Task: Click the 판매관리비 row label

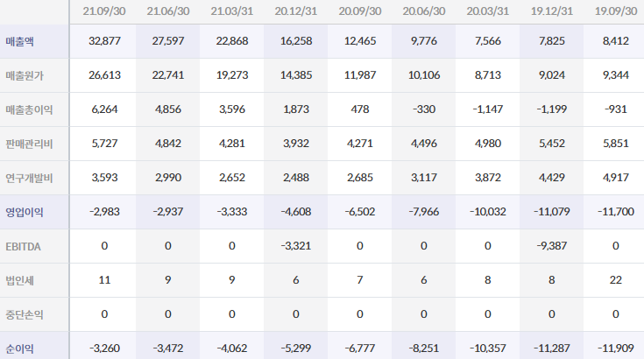Action: pyautogui.click(x=29, y=144)
